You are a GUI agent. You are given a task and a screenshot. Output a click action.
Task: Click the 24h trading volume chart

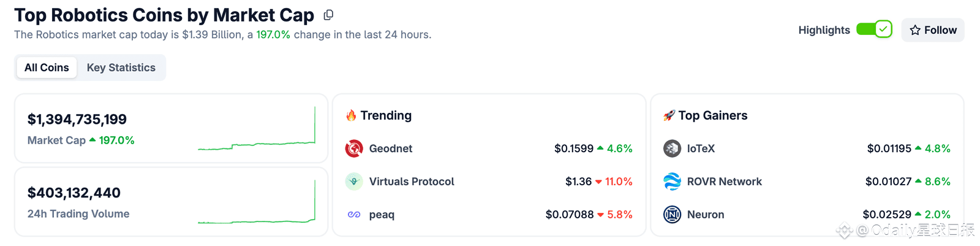click(257, 204)
